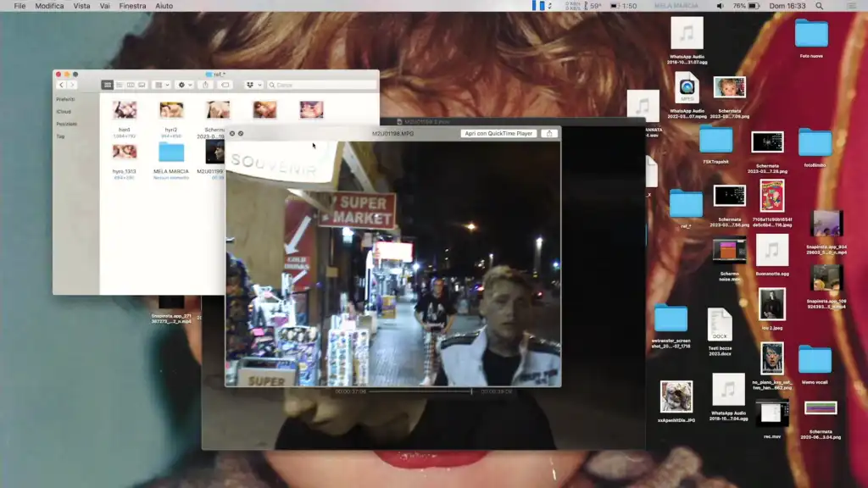Select the ref_* desktop folder

(686, 204)
